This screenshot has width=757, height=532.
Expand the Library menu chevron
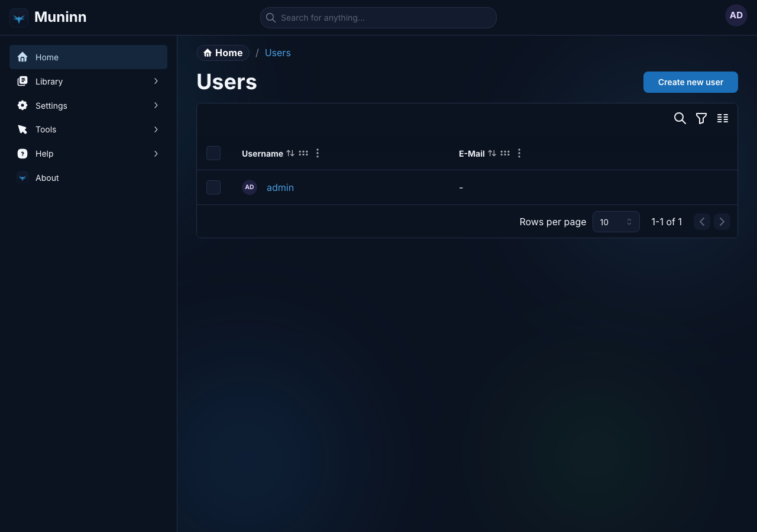coord(156,81)
